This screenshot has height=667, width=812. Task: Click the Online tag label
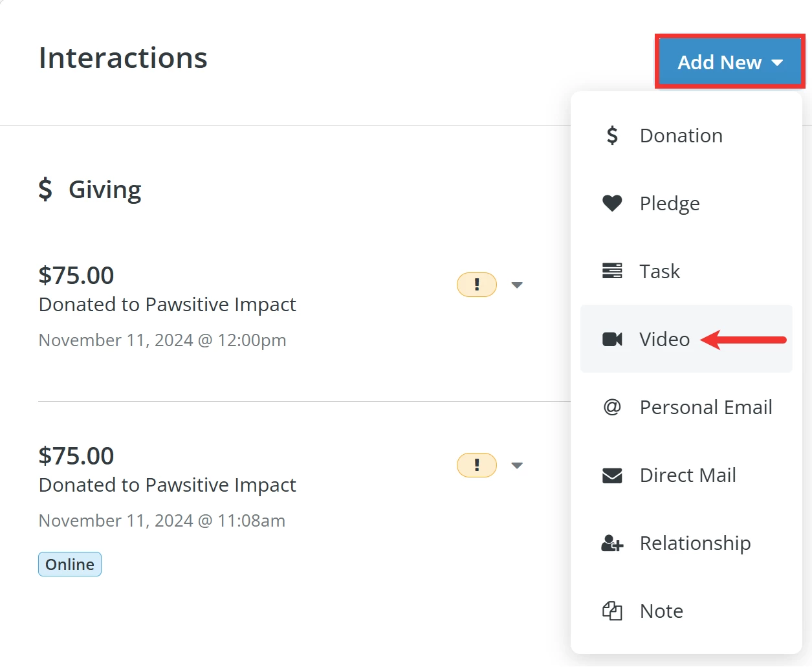point(70,564)
